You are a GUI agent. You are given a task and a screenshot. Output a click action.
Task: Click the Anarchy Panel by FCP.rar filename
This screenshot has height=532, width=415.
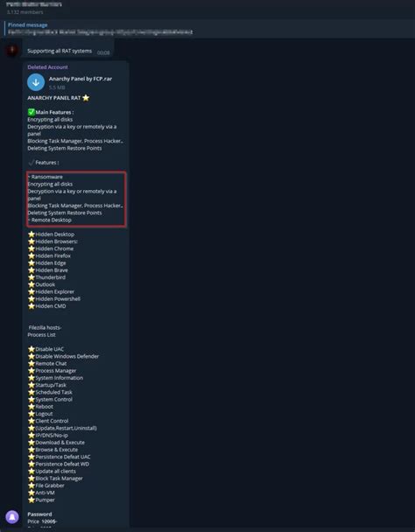click(x=81, y=79)
